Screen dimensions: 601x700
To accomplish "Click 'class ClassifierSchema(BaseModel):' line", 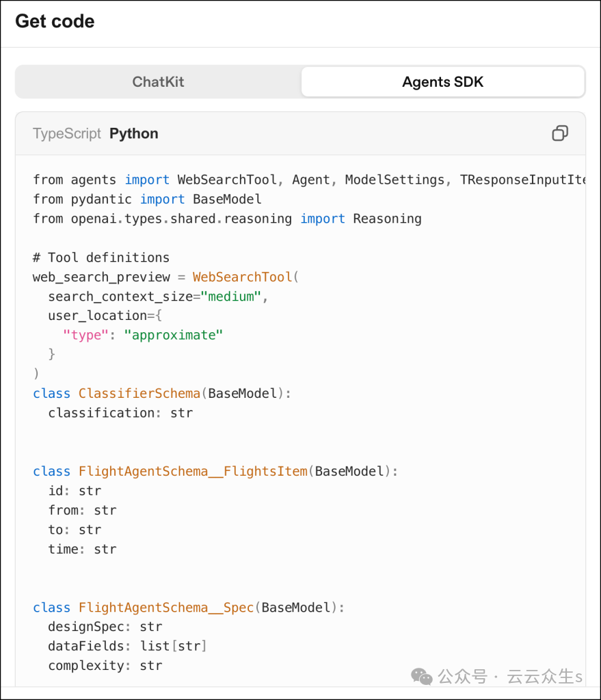I will (161, 393).
